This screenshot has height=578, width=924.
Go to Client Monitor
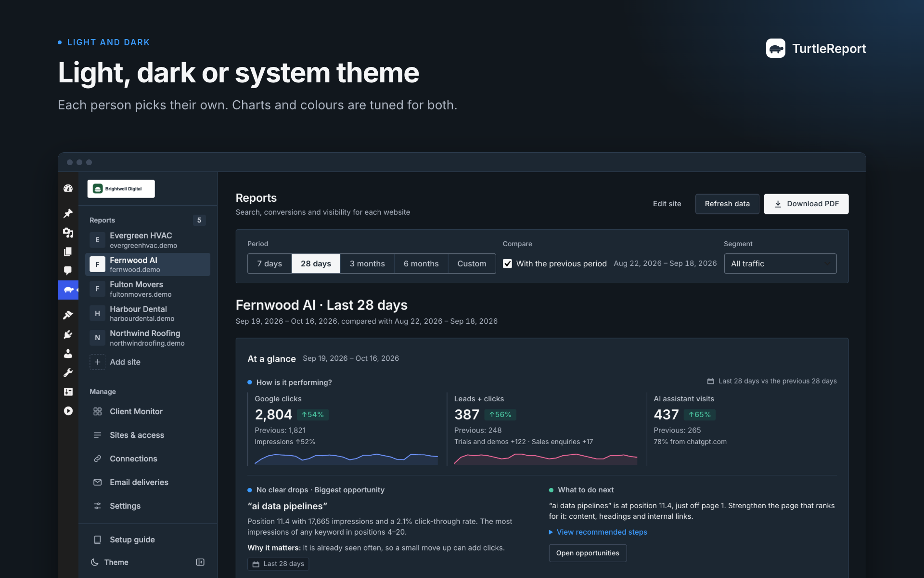coord(148,411)
